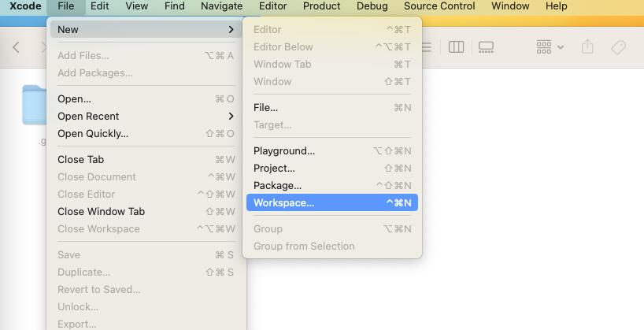644x330 pixels.
Task: Open the Xcode application menu
Action: (x=25, y=6)
